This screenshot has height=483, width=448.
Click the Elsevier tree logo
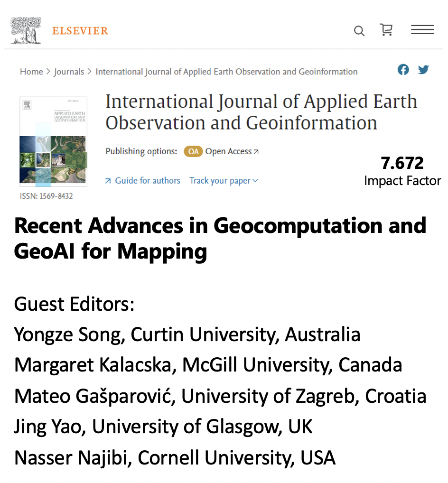coord(26,31)
